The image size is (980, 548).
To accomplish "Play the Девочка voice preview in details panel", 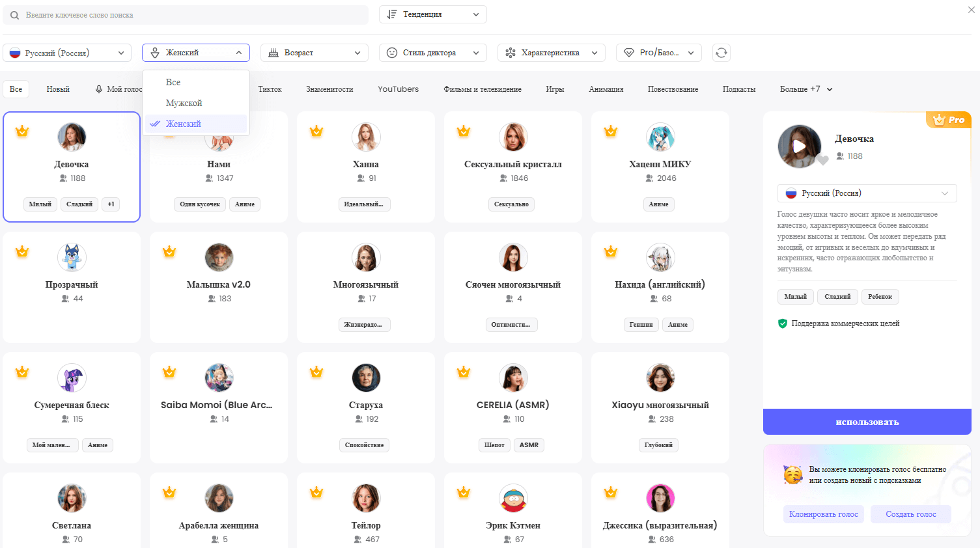I will click(799, 146).
